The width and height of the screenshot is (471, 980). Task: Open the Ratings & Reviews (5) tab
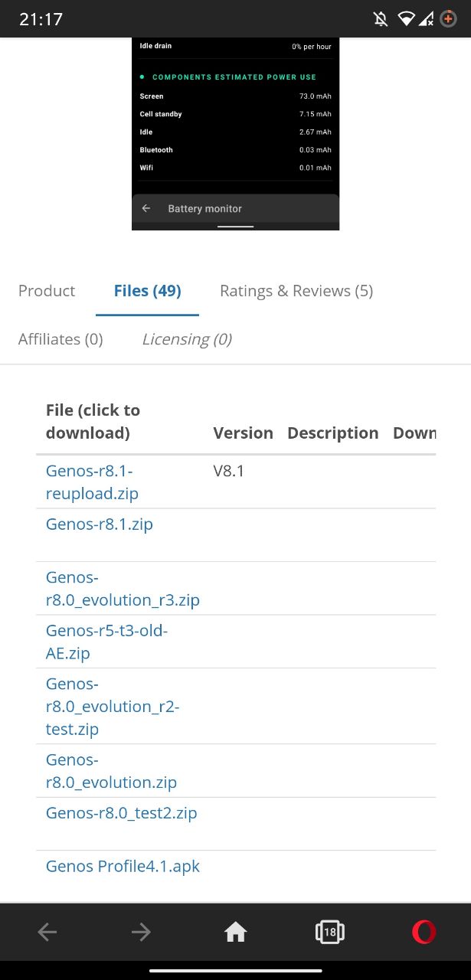[x=296, y=291]
